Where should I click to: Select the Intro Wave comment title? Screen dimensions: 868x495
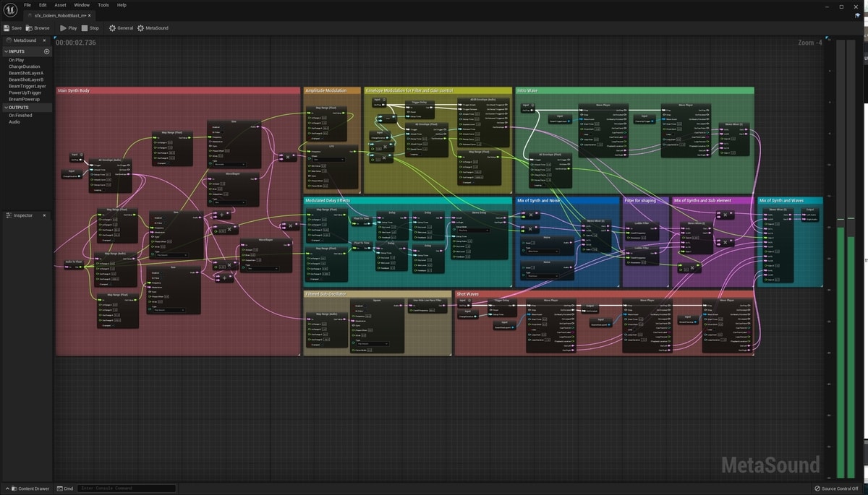coord(527,91)
